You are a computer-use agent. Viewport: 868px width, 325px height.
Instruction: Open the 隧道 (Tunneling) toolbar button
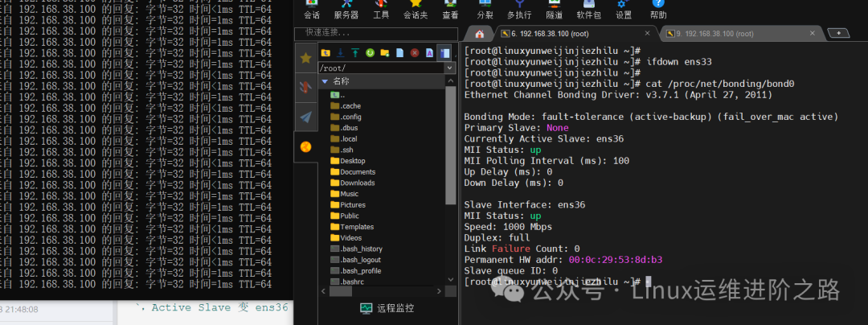tap(554, 10)
